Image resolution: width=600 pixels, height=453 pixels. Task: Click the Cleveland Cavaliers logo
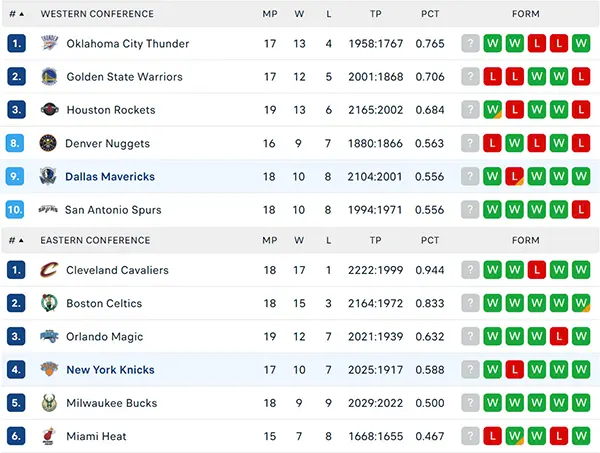[x=49, y=270]
